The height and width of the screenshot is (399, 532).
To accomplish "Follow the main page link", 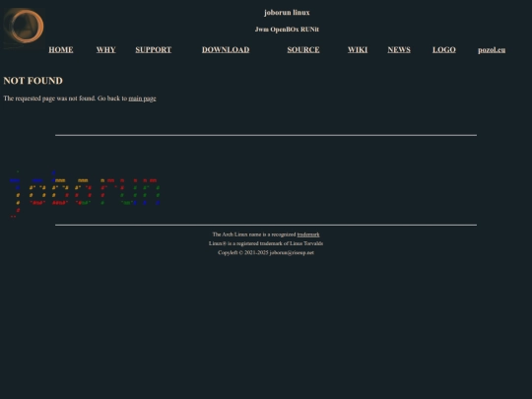I will 142,99.
